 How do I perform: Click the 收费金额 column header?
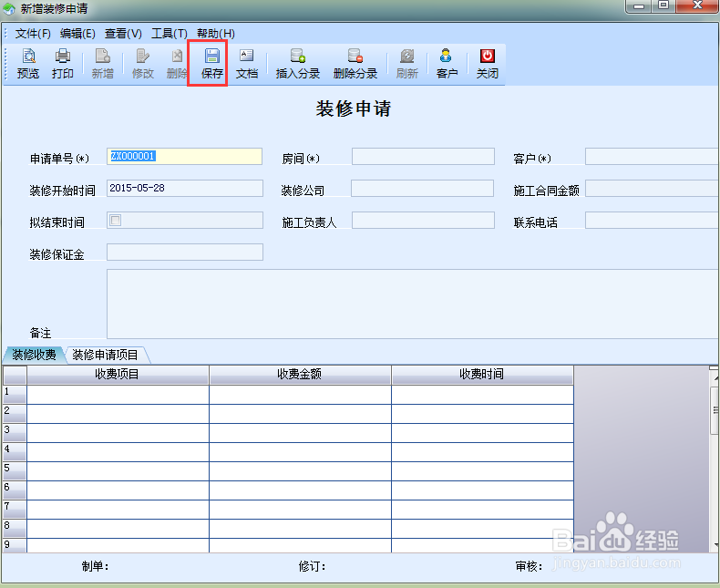[x=300, y=375]
